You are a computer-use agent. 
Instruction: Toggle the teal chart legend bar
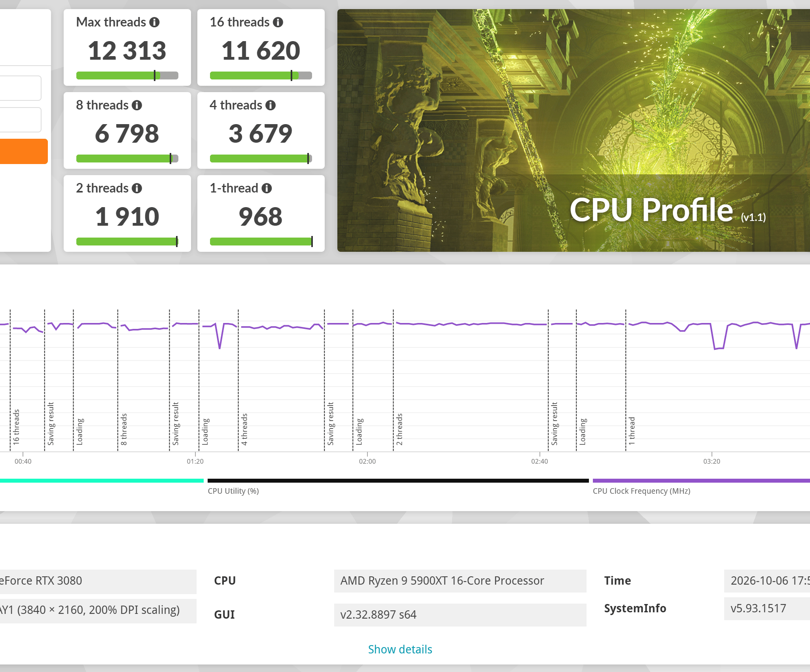click(102, 481)
